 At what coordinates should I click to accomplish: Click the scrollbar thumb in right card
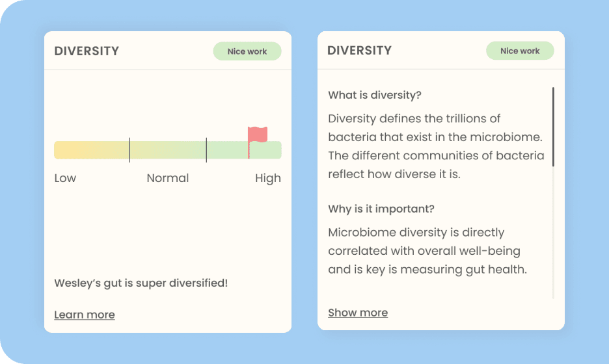(x=553, y=127)
